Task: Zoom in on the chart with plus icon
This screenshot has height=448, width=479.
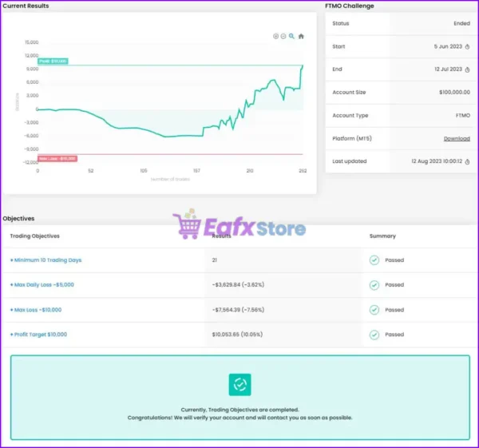Action: tap(275, 37)
